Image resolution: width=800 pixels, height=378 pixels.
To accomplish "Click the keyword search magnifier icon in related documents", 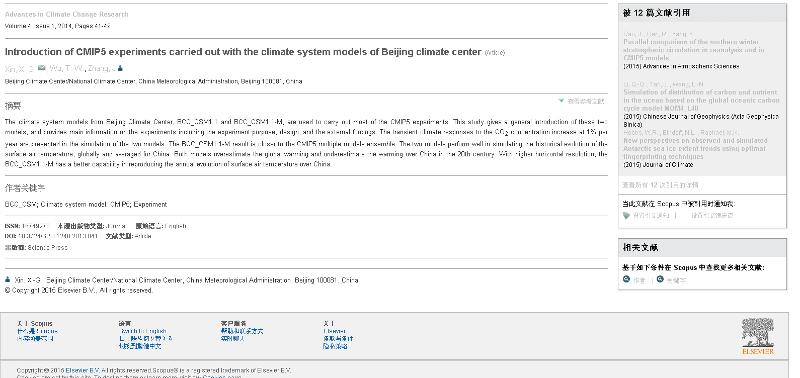I will [660, 280].
